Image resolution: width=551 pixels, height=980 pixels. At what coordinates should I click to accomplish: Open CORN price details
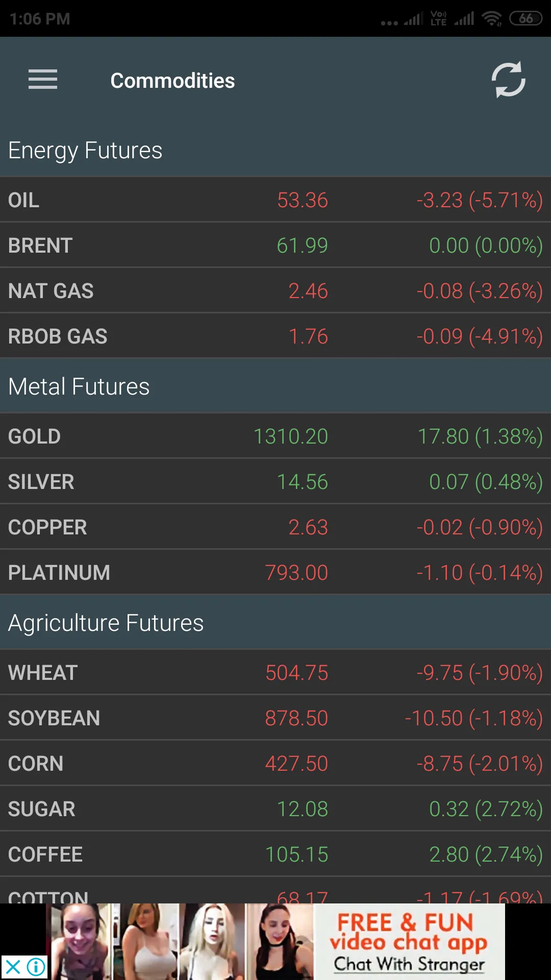pos(275,763)
